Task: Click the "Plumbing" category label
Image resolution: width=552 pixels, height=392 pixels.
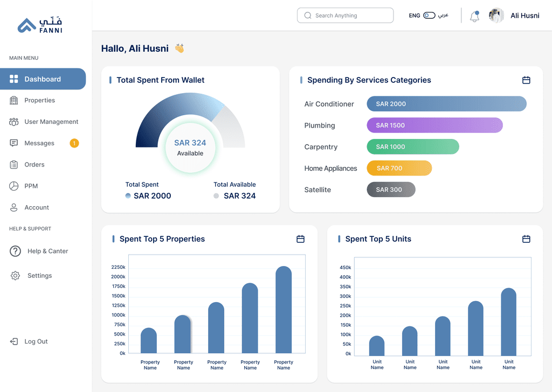Action: [320, 125]
